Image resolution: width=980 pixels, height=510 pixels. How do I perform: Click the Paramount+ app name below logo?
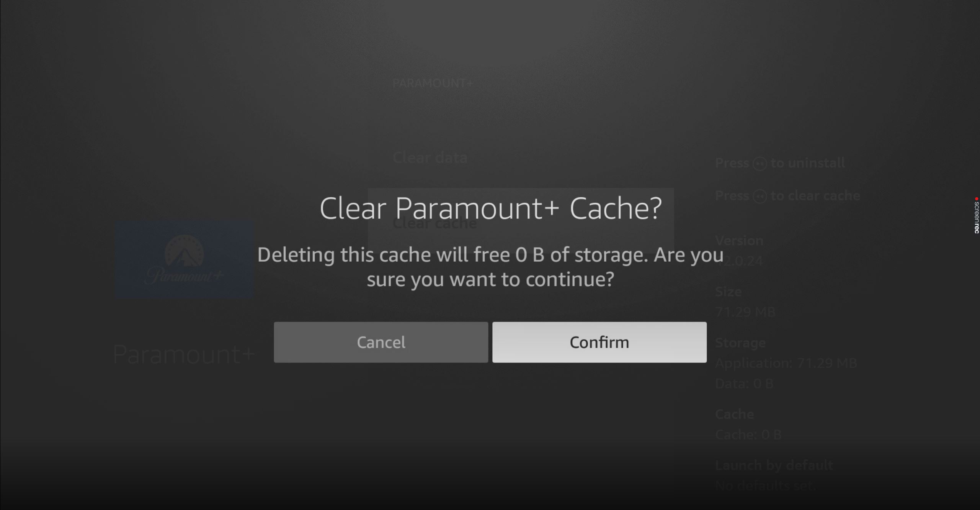[184, 354]
